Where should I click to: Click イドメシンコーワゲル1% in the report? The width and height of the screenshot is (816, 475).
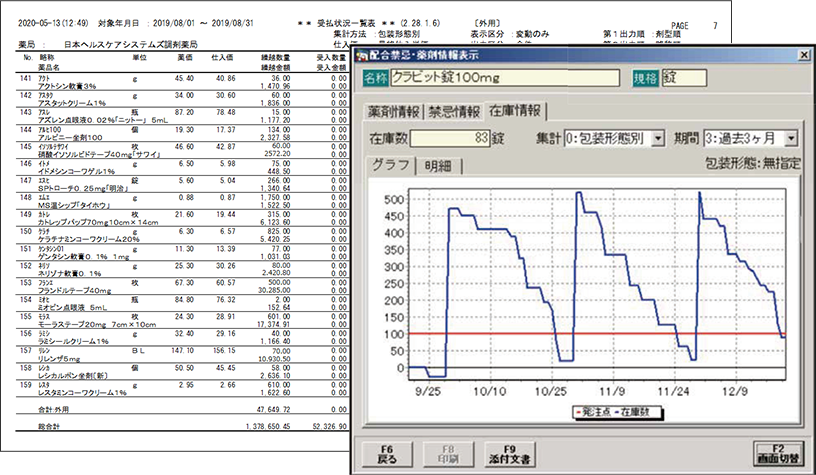[76, 171]
